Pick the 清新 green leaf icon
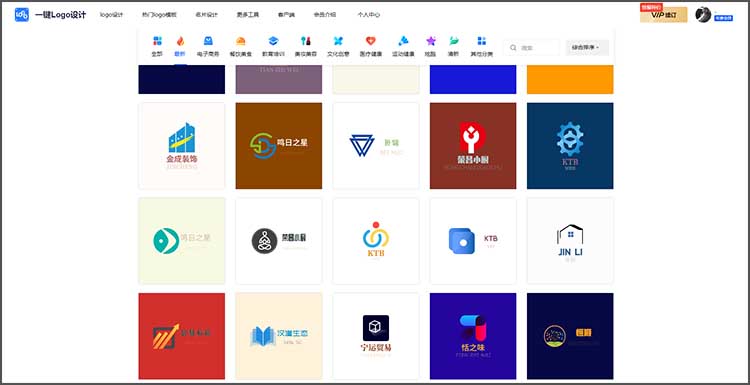The height and width of the screenshot is (385, 750). (453, 41)
